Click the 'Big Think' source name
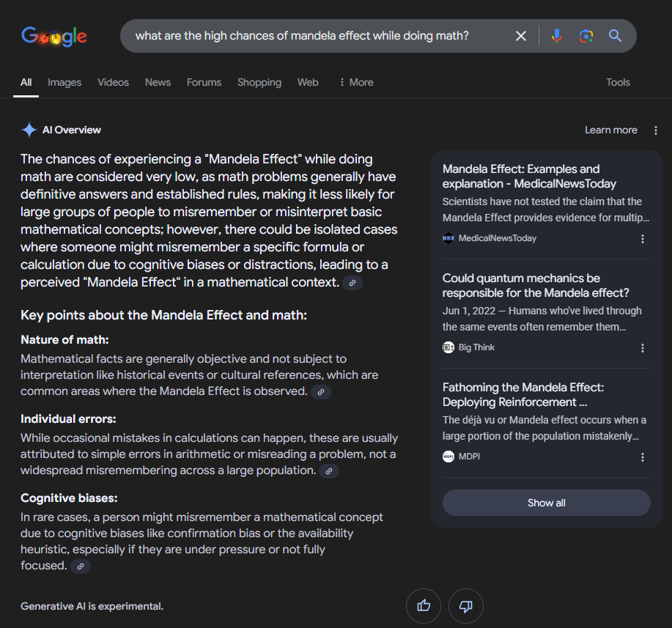672x628 pixels. coord(476,347)
